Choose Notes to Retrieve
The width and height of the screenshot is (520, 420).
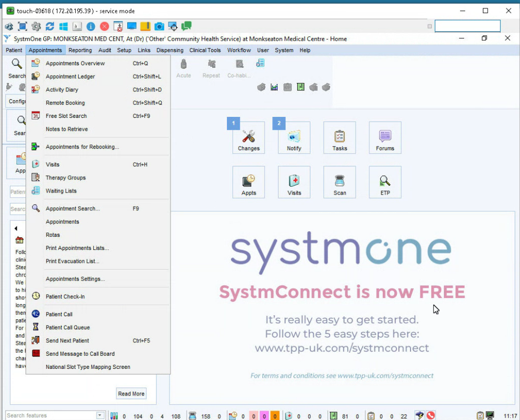[x=98, y=129]
